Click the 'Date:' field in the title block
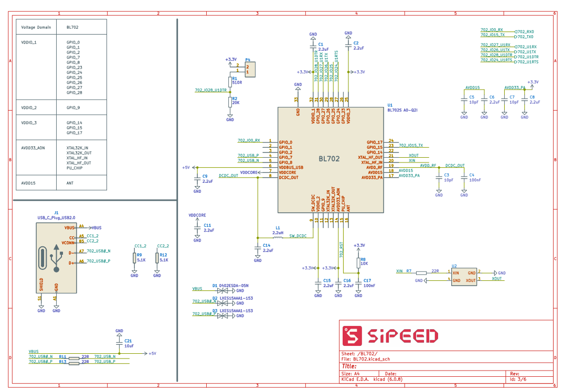This screenshot has width=563, height=392. [391, 374]
